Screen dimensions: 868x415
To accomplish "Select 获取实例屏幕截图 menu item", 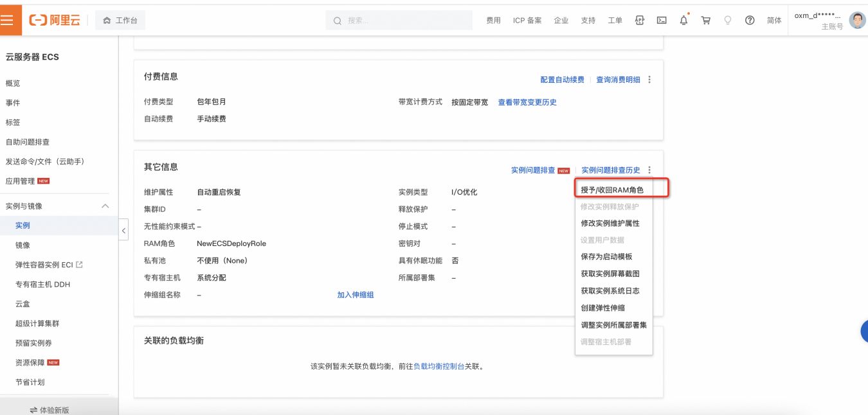I will pyautogui.click(x=610, y=274).
